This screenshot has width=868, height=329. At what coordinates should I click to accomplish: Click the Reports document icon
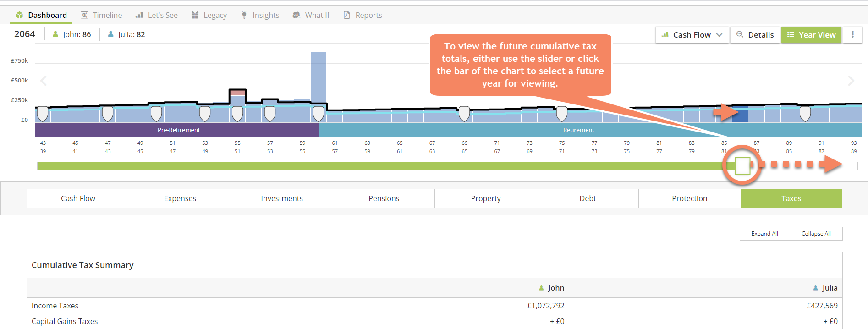click(x=347, y=15)
